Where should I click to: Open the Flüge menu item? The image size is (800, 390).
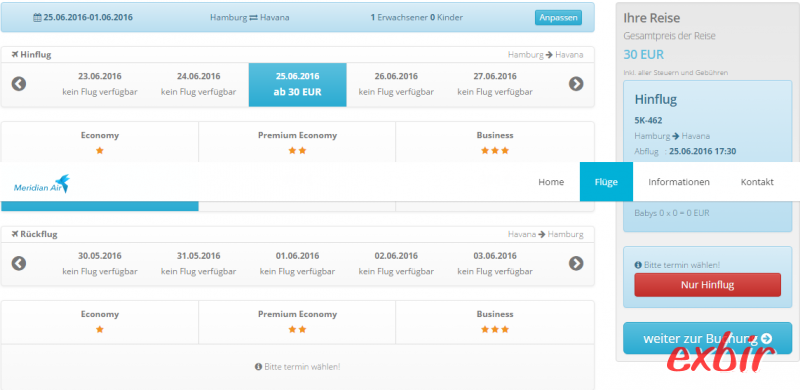pos(606,182)
